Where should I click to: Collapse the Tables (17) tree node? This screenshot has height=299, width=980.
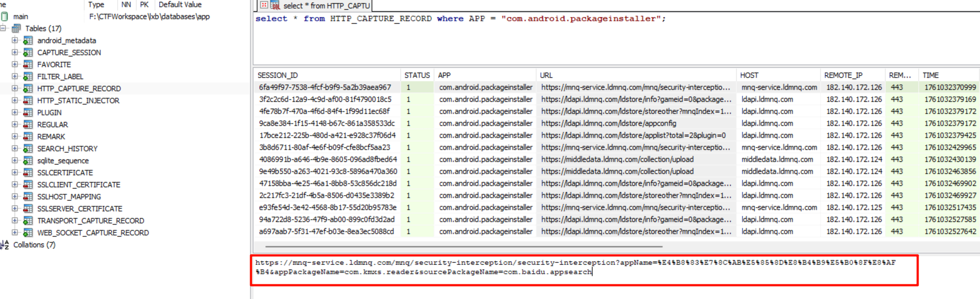[x=3, y=28]
